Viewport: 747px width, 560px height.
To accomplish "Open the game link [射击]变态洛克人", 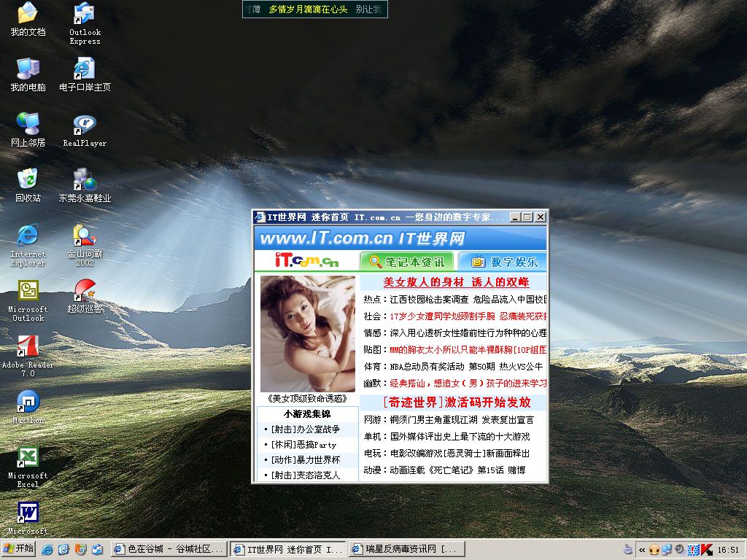I will 306,475.
